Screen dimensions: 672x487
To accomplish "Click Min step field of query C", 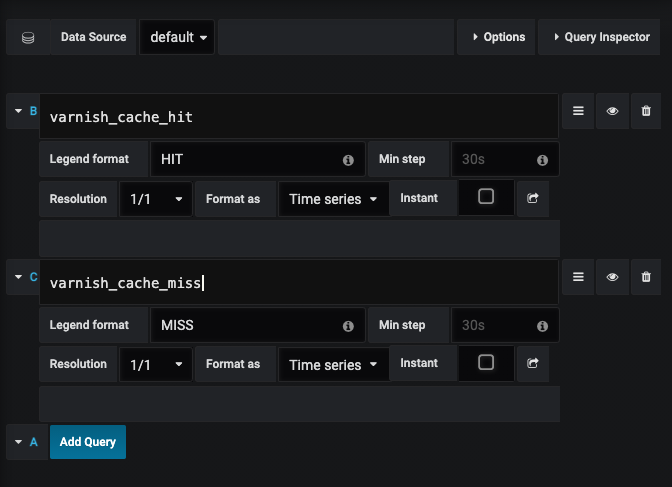I will click(x=505, y=325).
